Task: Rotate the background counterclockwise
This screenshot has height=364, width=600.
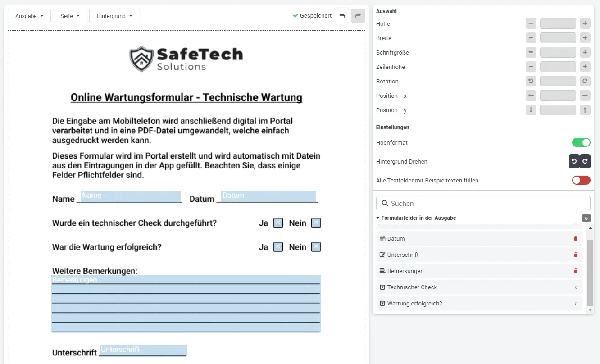Action: [573, 161]
